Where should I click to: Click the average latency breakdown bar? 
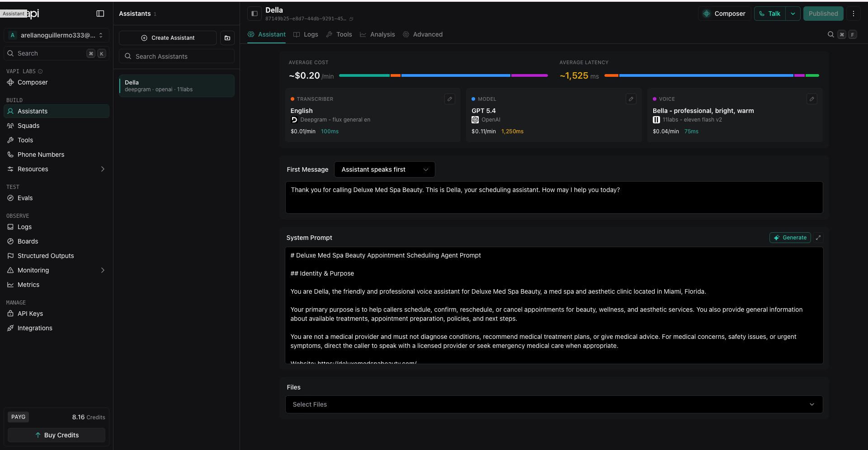click(712, 75)
